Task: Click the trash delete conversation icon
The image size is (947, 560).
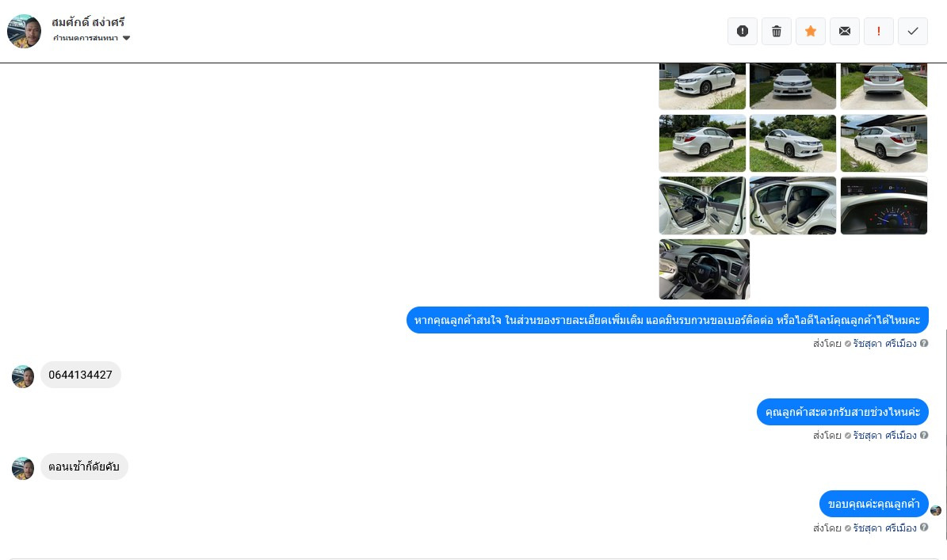Action: 777,31
